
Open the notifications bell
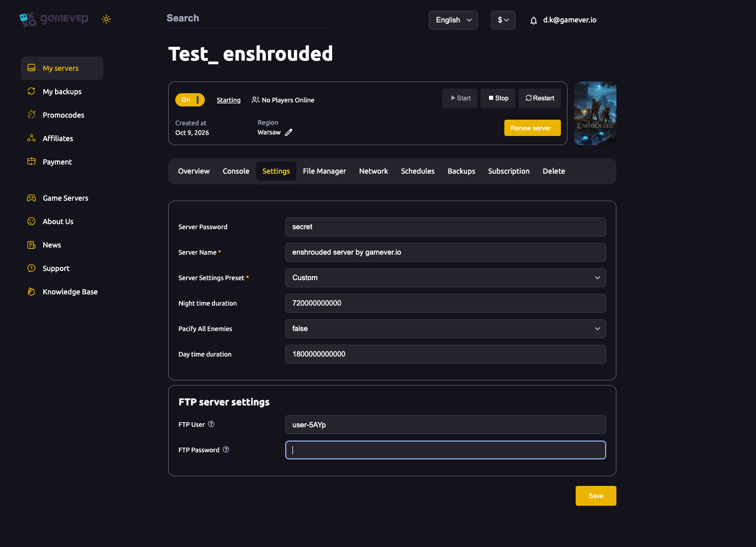click(533, 20)
